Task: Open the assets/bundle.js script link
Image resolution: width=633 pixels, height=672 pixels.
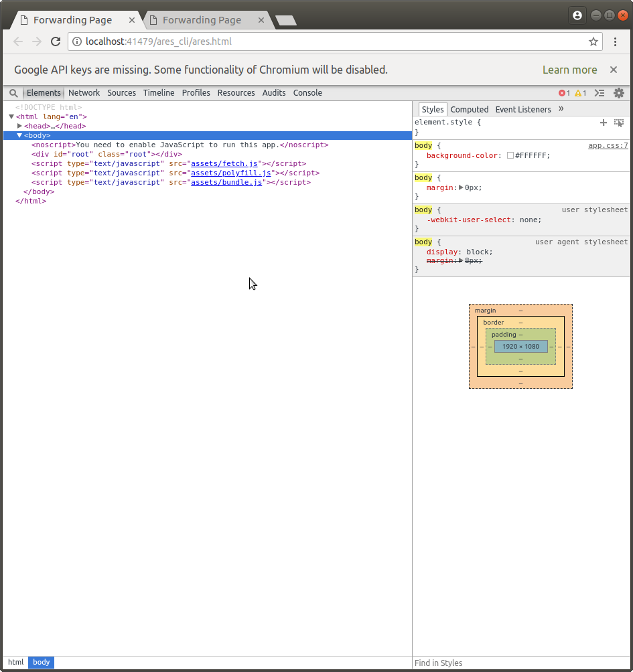Action: pyautogui.click(x=226, y=183)
